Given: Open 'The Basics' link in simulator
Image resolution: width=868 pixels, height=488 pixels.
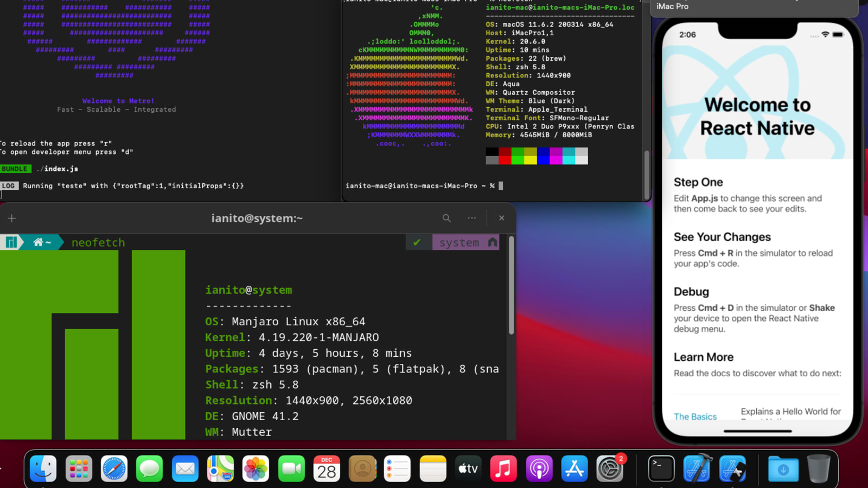Looking at the screenshot, I should 695,416.
